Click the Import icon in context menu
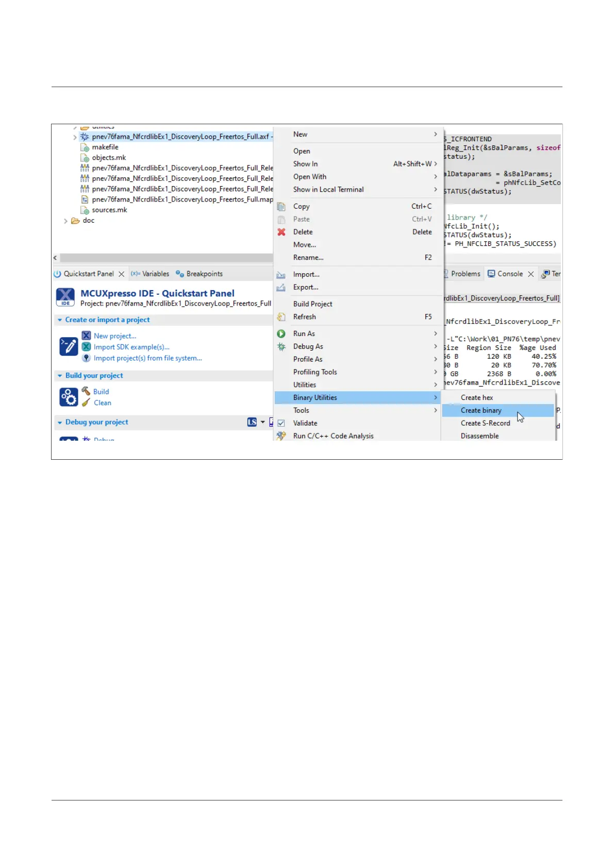Viewport: 614px width, 868px height. pos(281,275)
